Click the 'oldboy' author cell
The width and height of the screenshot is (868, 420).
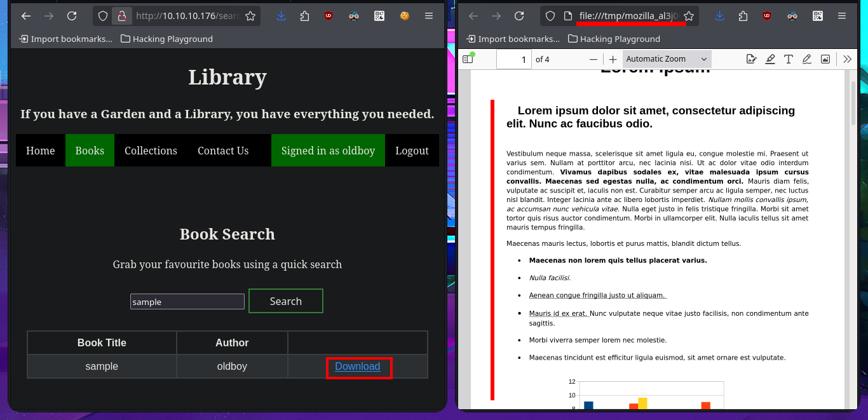(x=232, y=367)
